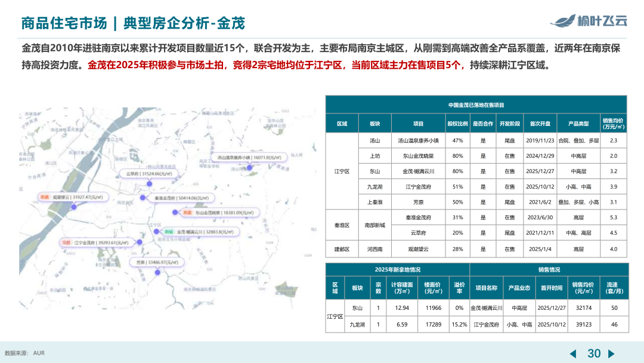This screenshot has height=363, width=644.
Task: Click the 河西南 block cell
Action: point(374,249)
